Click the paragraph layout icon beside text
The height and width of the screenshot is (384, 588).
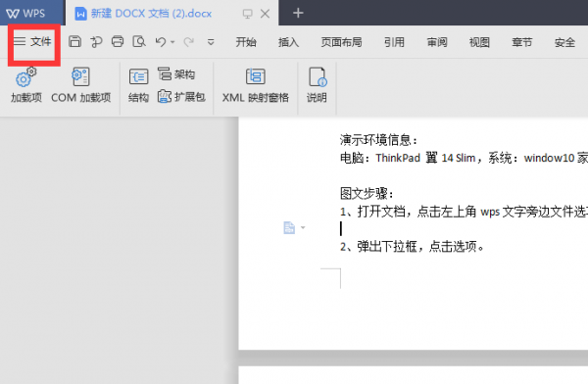(289, 227)
